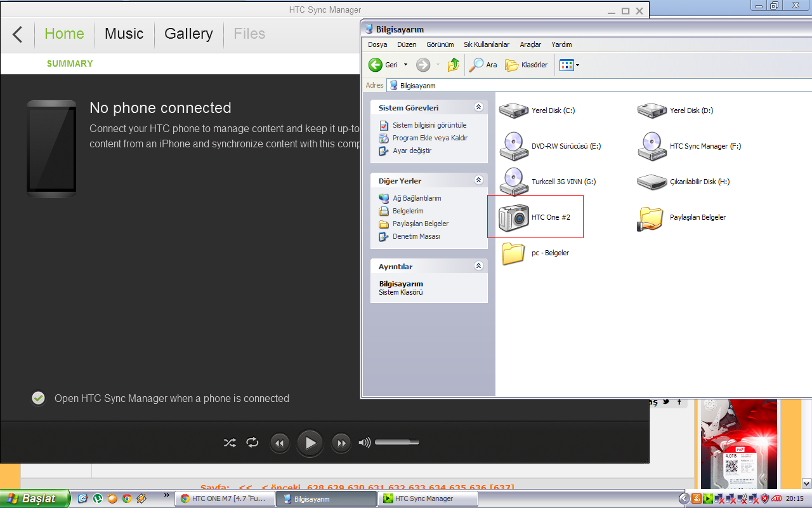The height and width of the screenshot is (508, 812).
Task: Open 'Ağ Bağlantılarım' from Diğer Yerler
Action: coord(417,198)
